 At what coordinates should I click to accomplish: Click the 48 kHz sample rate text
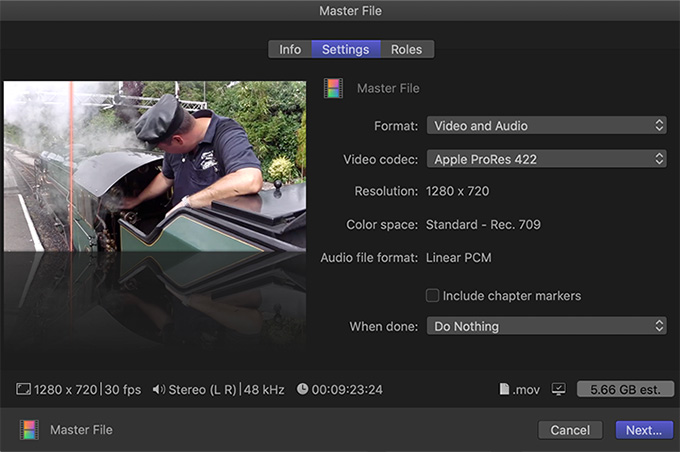pyautogui.click(x=264, y=390)
